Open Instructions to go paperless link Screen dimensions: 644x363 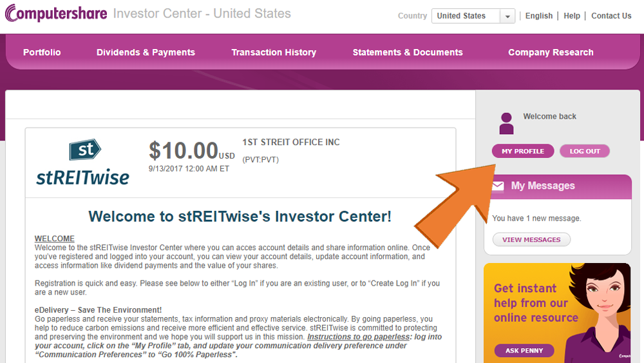point(359,337)
